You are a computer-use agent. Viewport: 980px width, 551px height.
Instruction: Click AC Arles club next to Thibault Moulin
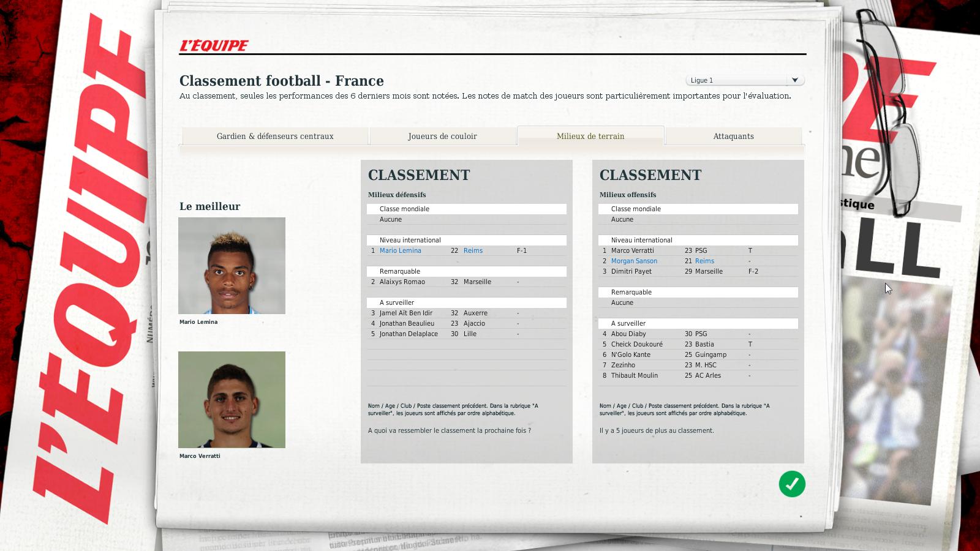[x=708, y=375]
